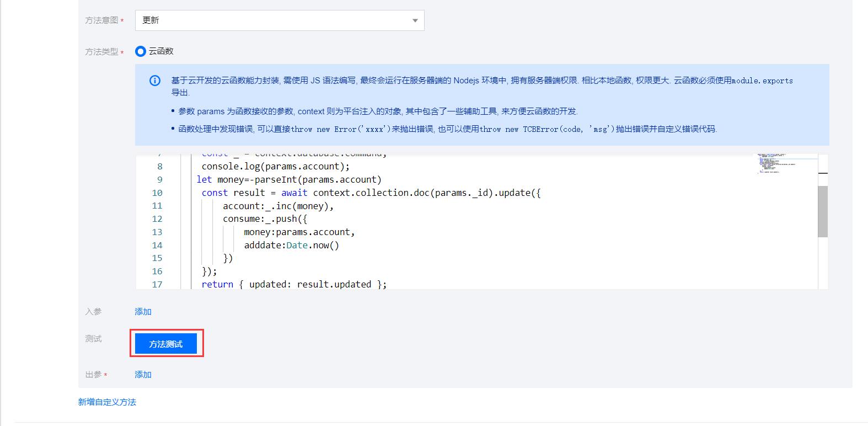
Task: Click the 方法意图 field label
Action: click(101, 20)
